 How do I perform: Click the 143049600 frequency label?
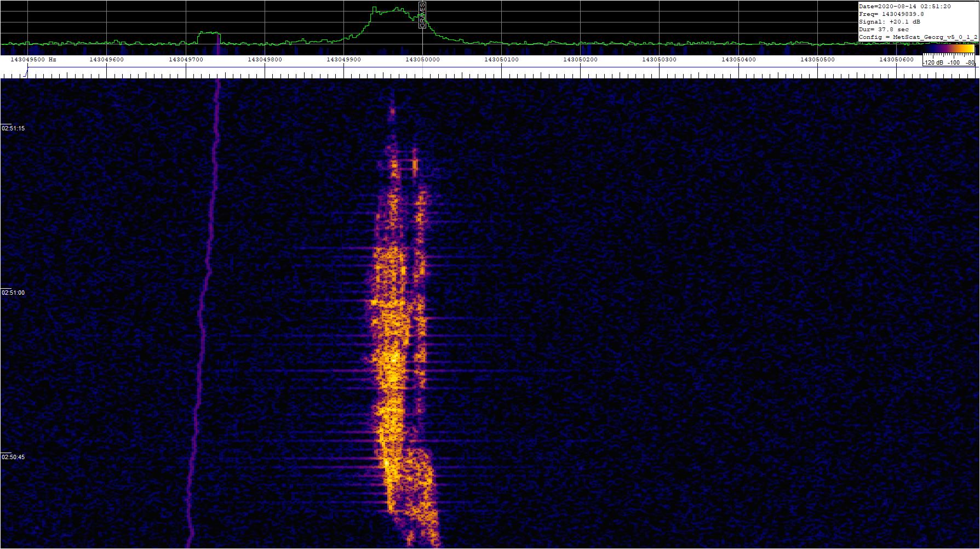tap(107, 59)
